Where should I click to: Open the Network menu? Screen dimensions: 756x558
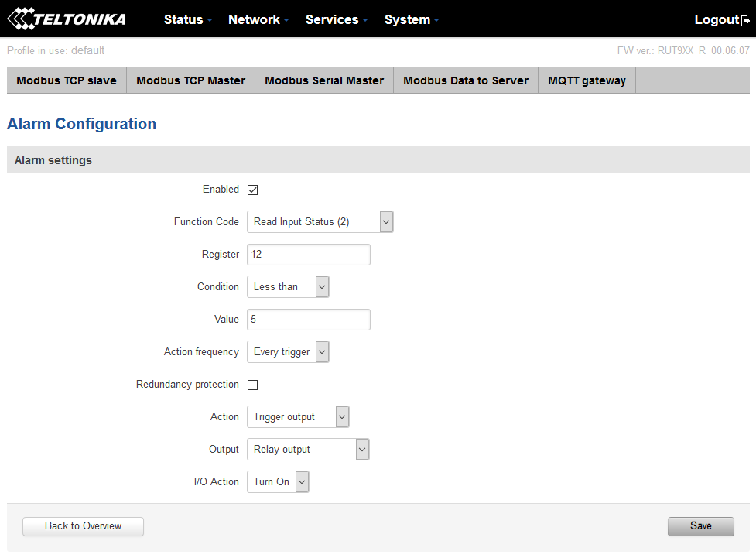click(258, 20)
